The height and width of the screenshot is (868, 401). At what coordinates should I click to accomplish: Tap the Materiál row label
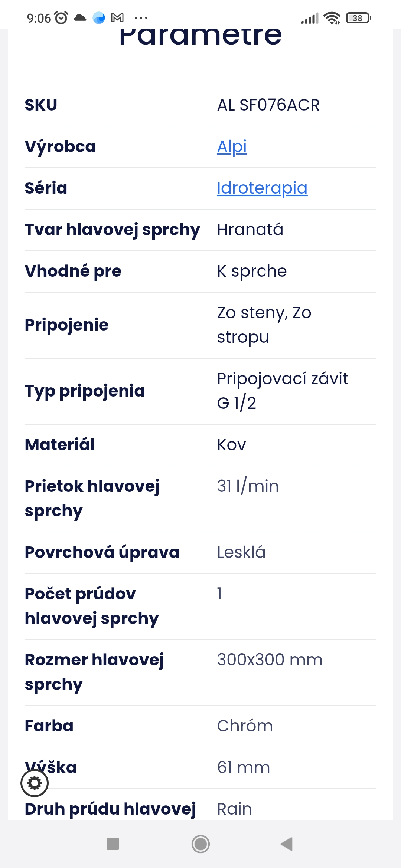pyautogui.click(x=60, y=445)
